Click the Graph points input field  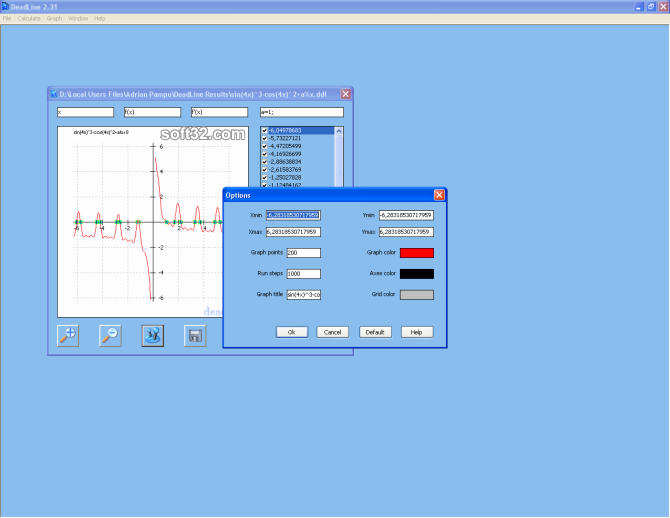pyautogui.click(x=303, y=253)
